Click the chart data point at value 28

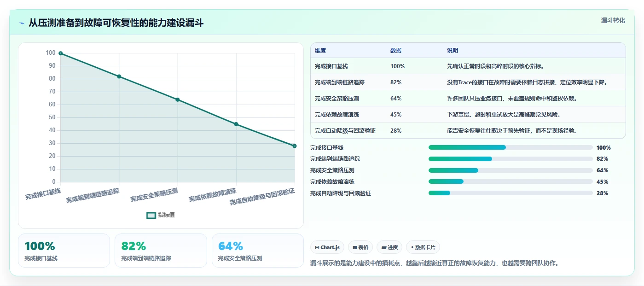pyautogui.click(x=295, y=146)
